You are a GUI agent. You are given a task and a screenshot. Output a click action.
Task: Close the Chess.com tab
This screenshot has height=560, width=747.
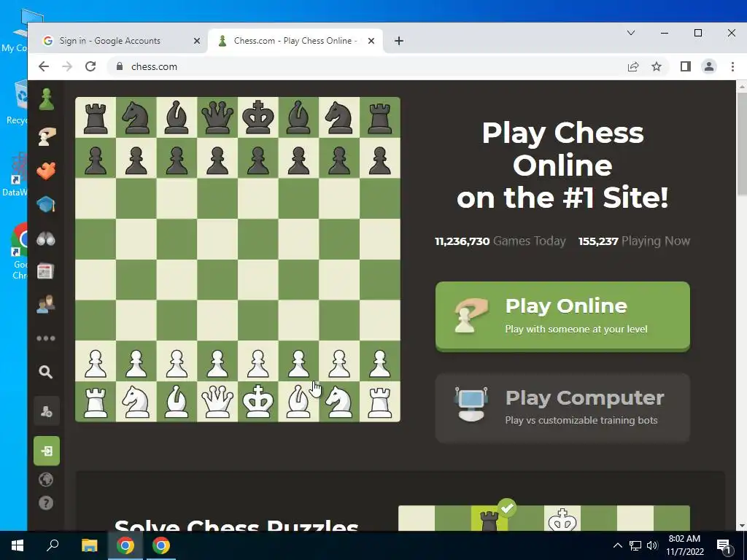pos(371,41)
